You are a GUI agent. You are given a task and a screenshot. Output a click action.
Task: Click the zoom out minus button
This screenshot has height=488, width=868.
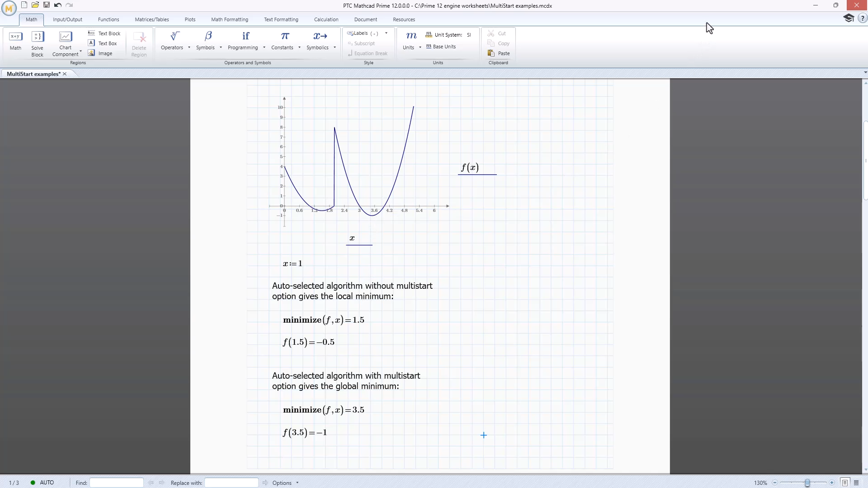point(775,483)
